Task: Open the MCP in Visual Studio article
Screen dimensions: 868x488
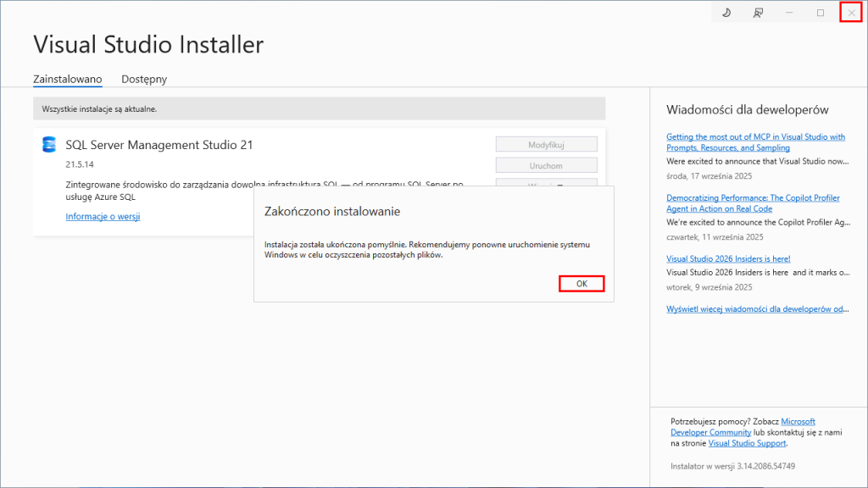Action: (755, 141)
